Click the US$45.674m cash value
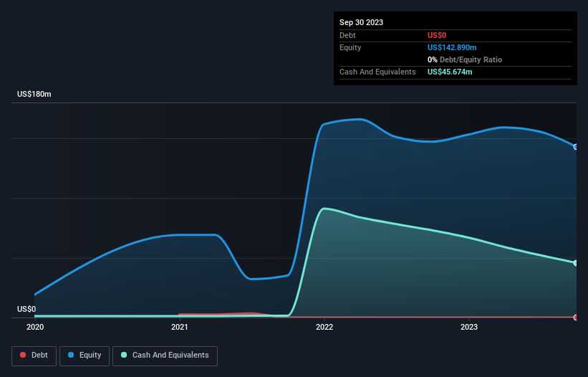 click(x=450, y=72)
